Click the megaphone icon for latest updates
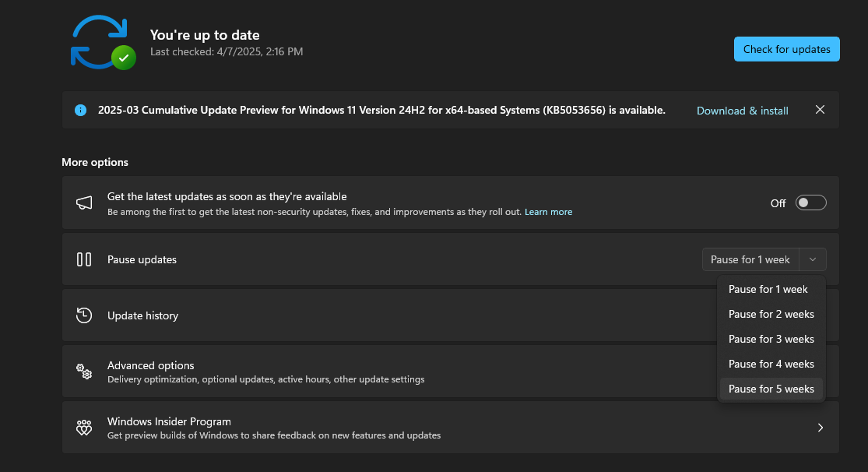868x472 pixels. point(84,203)
